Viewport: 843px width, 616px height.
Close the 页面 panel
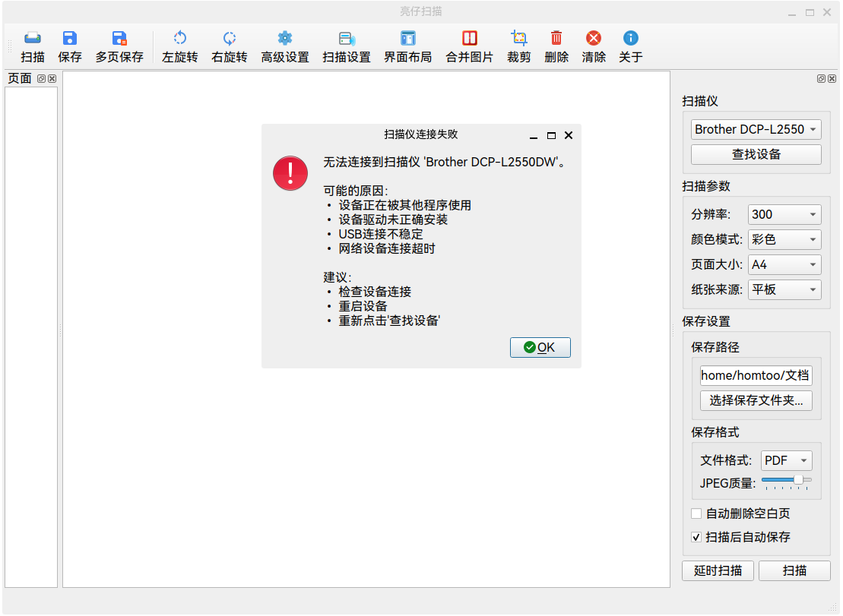pyautogui.click(x=52, y=78)
